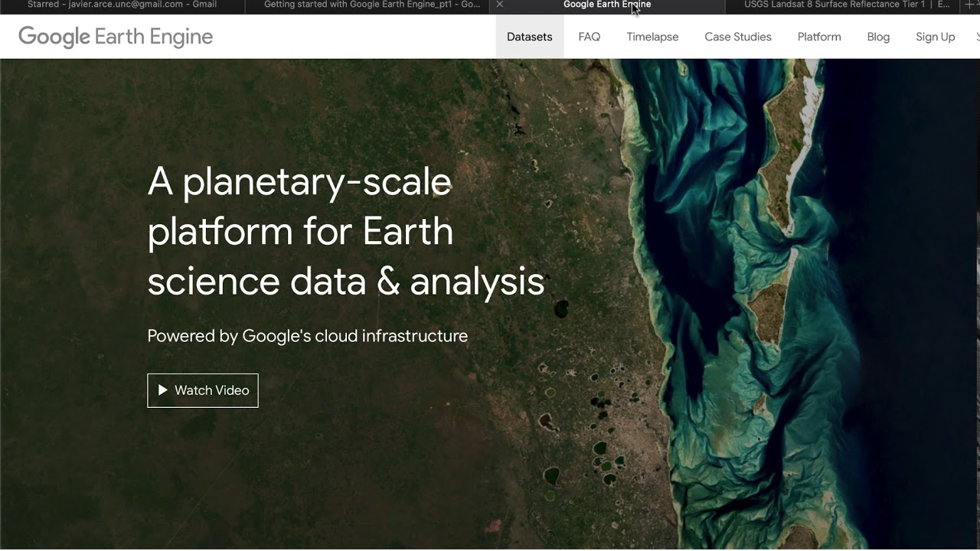This screenshot has width=980, height=551.
Task: Click the Google Earth Engine logo
Action: point(116,37)
